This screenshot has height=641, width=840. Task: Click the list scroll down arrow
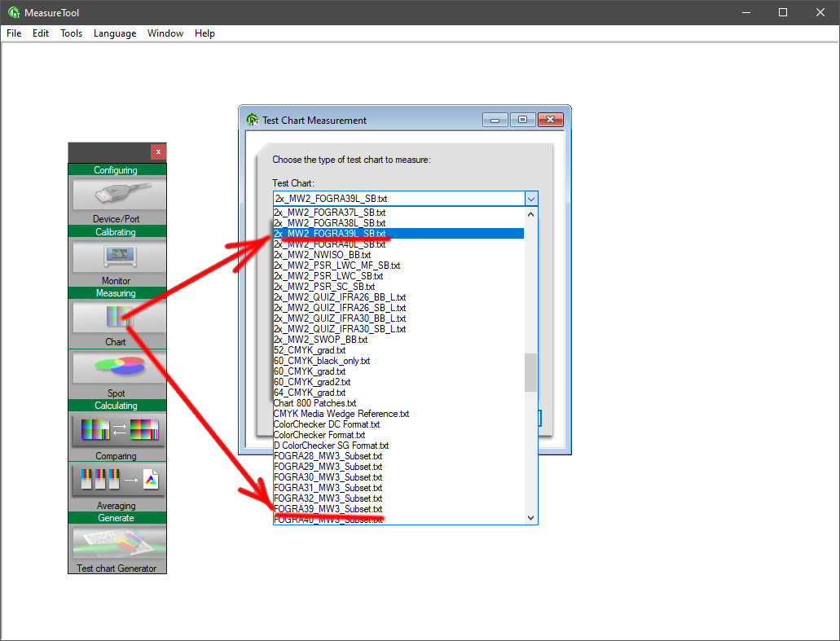tap(530, 518)
